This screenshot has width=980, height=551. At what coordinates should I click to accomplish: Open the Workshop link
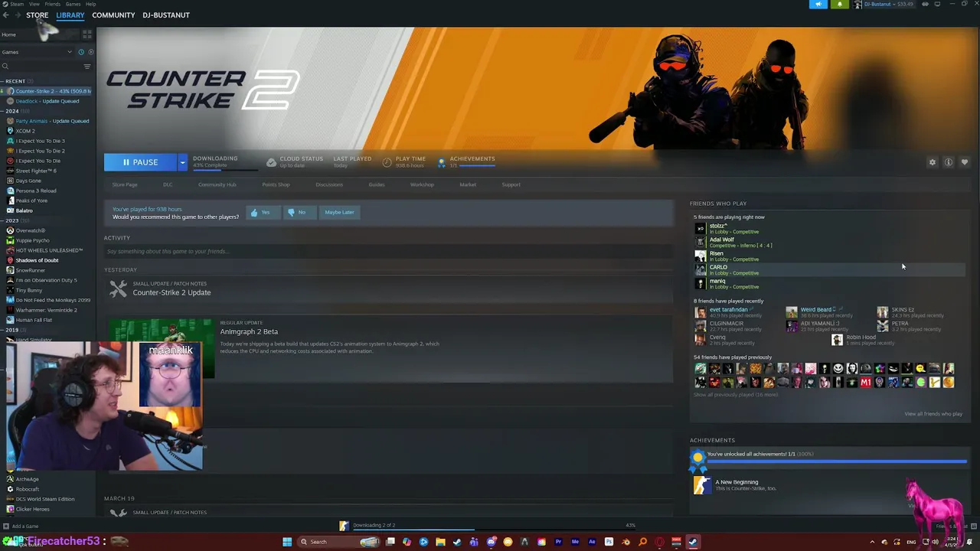pyautogui.click(x=422, y=184)
